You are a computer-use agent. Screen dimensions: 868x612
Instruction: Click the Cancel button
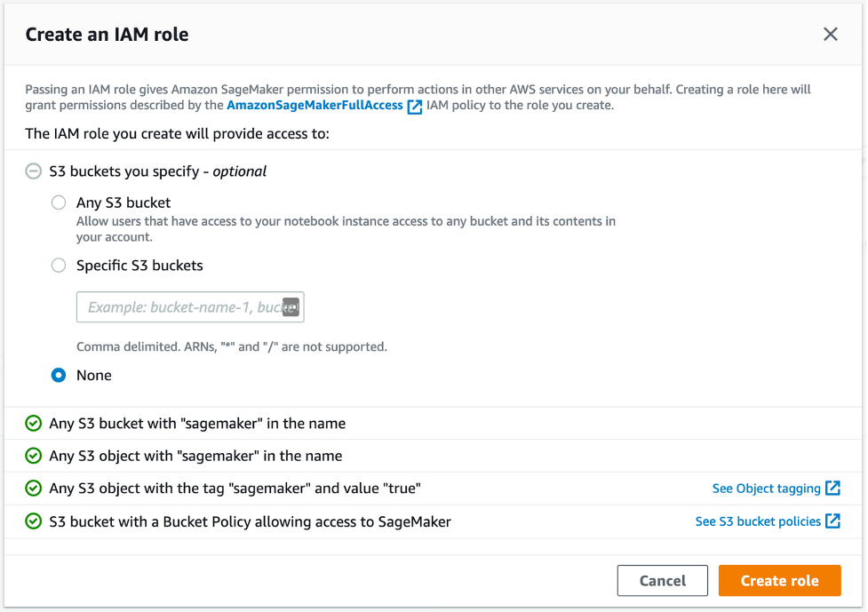(662, 580)
